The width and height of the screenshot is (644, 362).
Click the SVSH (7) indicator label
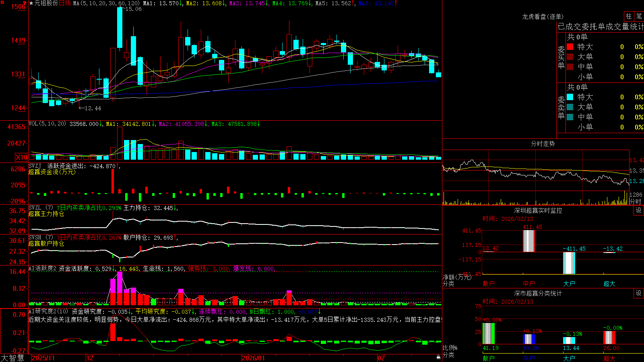click(41, 238)
